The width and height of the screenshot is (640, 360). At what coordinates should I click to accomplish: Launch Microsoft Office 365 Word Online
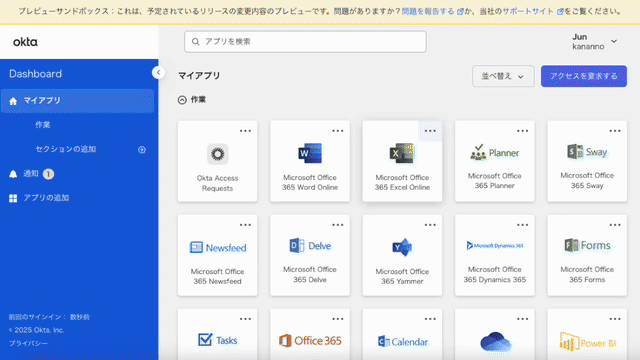(310, 161)
